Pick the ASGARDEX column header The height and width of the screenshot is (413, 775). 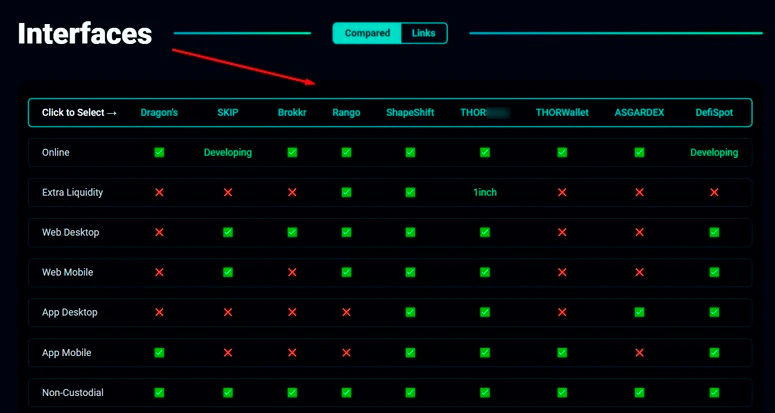click(639, 113)
